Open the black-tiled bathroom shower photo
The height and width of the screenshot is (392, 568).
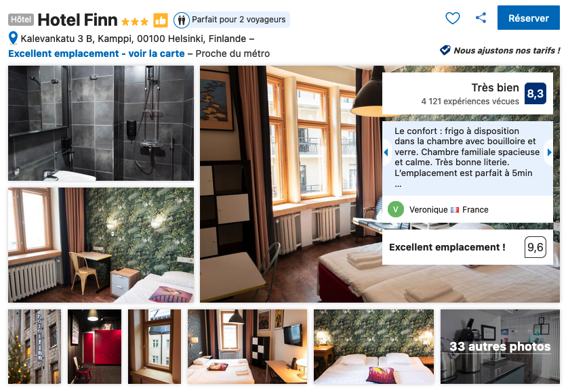click(x=101, y=123)
